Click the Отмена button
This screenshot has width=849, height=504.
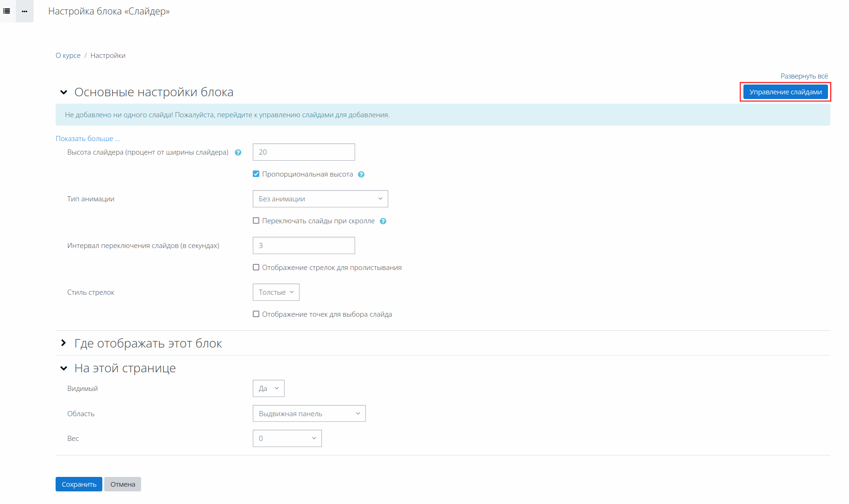click(x=122, y=484)
